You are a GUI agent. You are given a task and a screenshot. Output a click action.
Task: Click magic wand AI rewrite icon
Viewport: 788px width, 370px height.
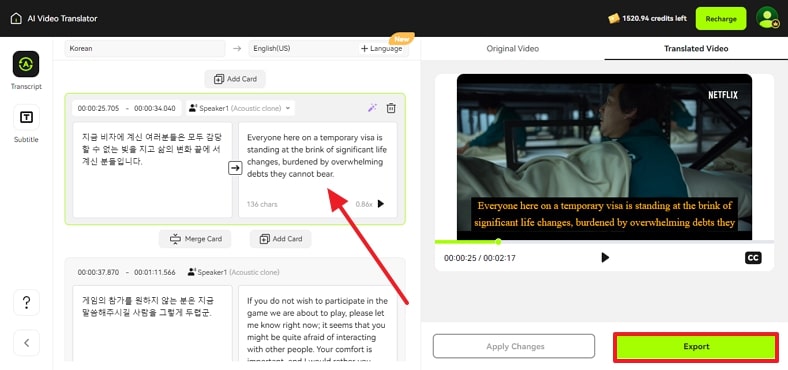372,108
